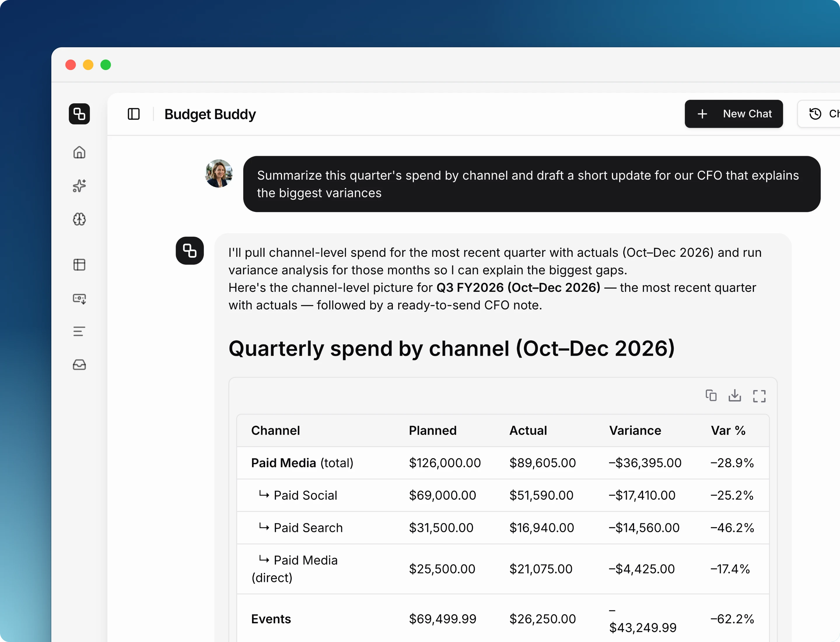Click the −17.4% cell
This screenshot has height=642, width=840.
[730, 569]
